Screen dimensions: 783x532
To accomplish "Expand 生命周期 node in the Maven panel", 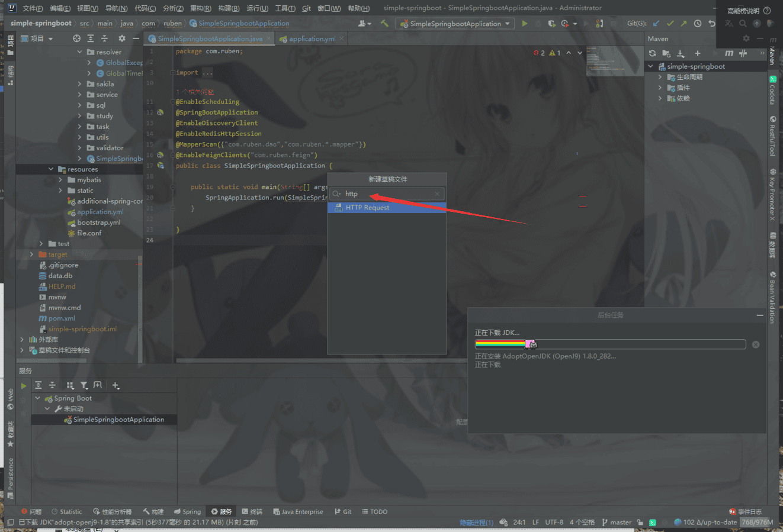I will [660, 77].
